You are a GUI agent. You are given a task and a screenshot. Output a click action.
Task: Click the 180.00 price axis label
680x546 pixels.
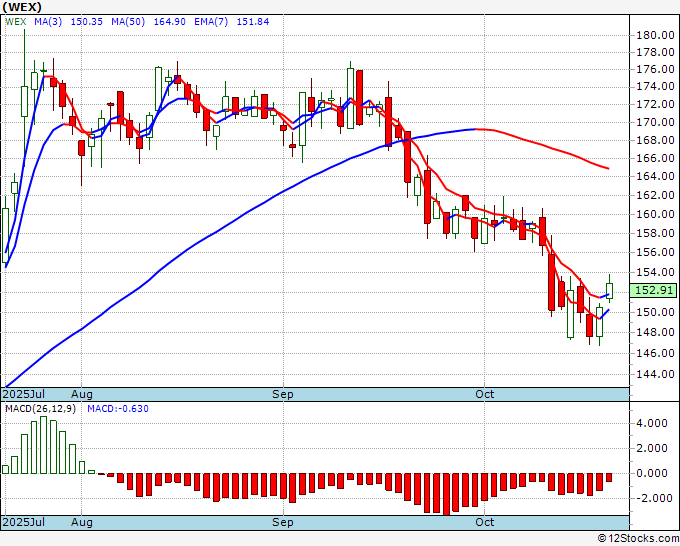tap(655, 35)
